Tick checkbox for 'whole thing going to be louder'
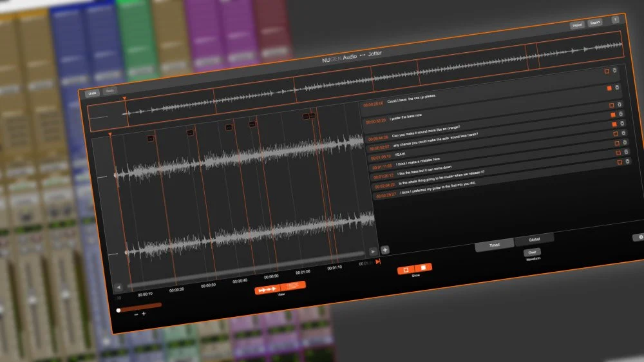 (x=618, y=153)
